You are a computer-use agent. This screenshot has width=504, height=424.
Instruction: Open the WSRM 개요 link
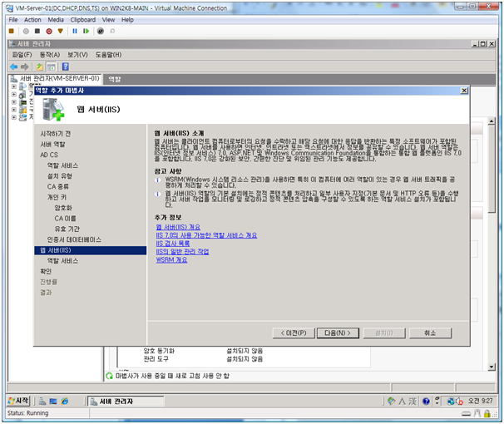171,260
